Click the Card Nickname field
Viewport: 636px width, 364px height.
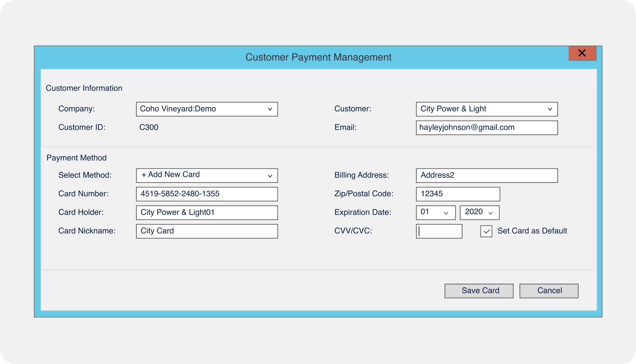point(207,231)
